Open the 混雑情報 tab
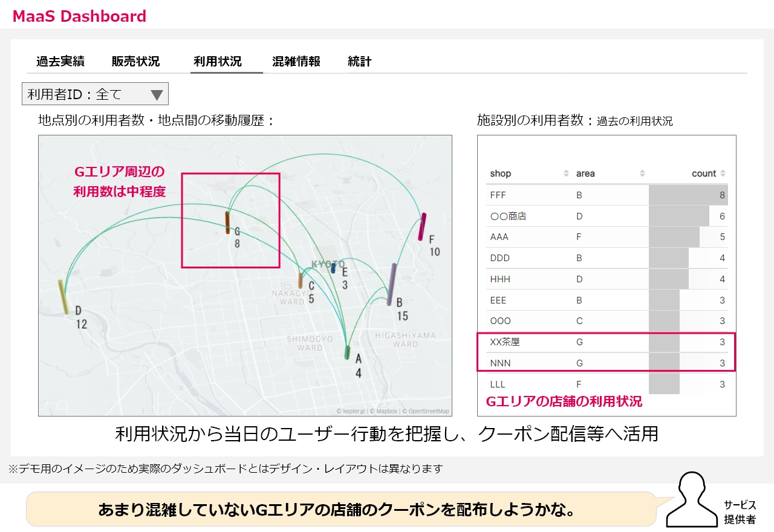 (296, 62)
